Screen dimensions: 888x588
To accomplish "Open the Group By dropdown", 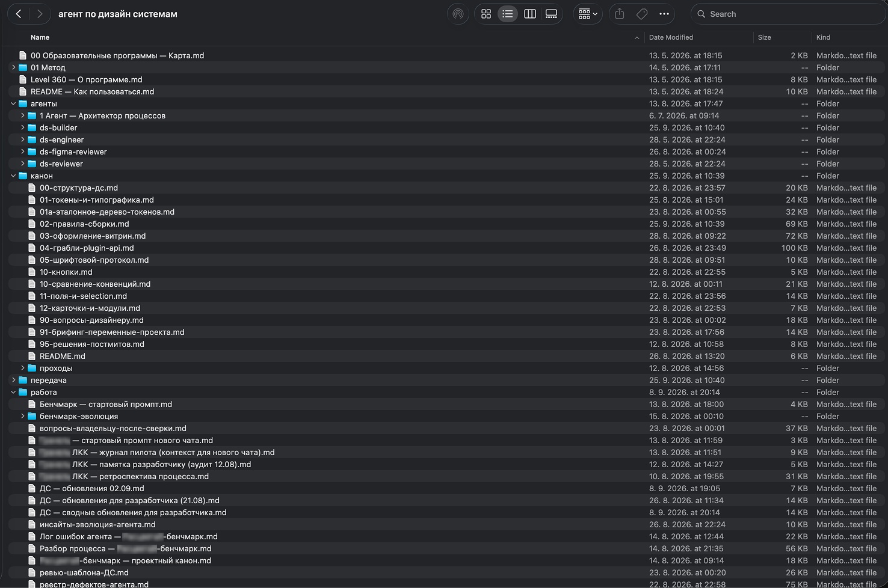I will click(588, 14).
